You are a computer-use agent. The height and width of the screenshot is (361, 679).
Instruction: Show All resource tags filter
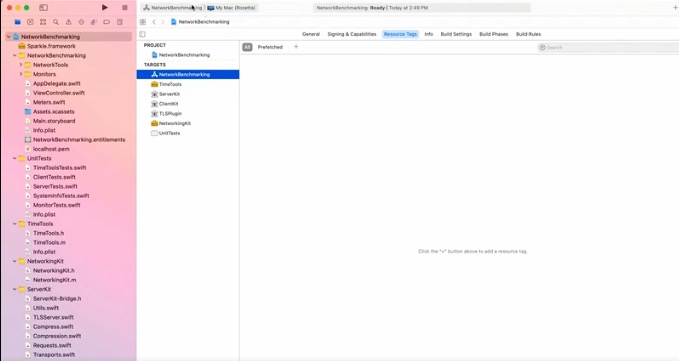point(247,47)
